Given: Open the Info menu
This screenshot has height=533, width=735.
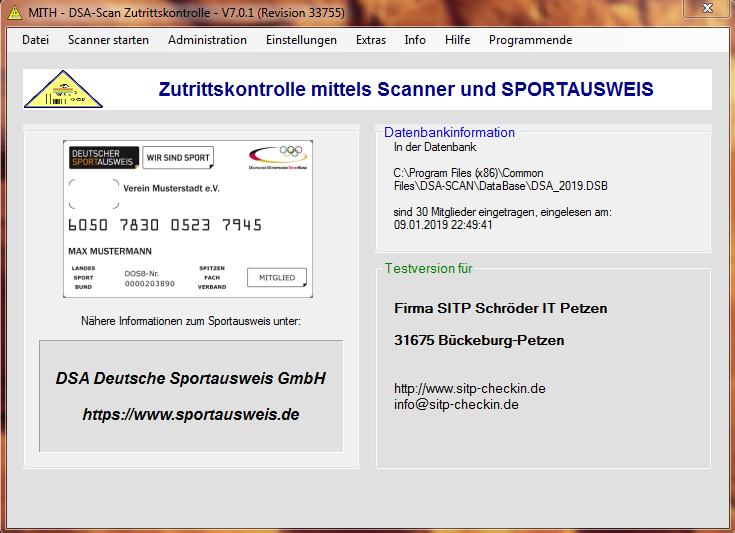Looking at the screenshot, I should click(x=415, y=40).
